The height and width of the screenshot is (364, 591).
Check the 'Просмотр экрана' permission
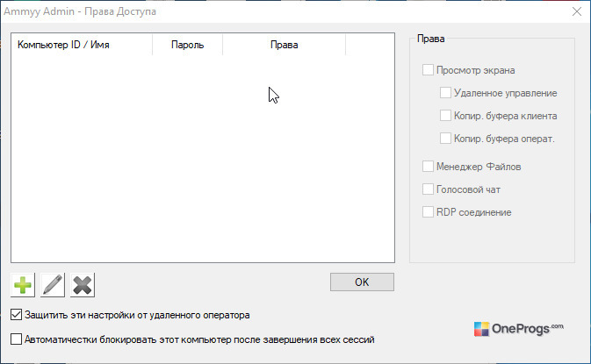(428, 70)
